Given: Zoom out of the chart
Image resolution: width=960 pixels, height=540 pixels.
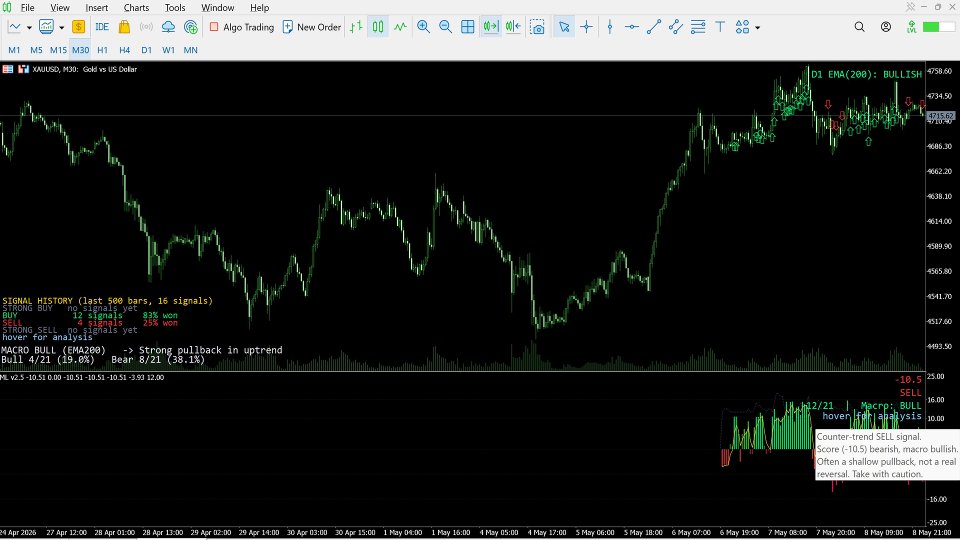Looking at the screenshot, I should pyautogui.click(x=445, y=27).
